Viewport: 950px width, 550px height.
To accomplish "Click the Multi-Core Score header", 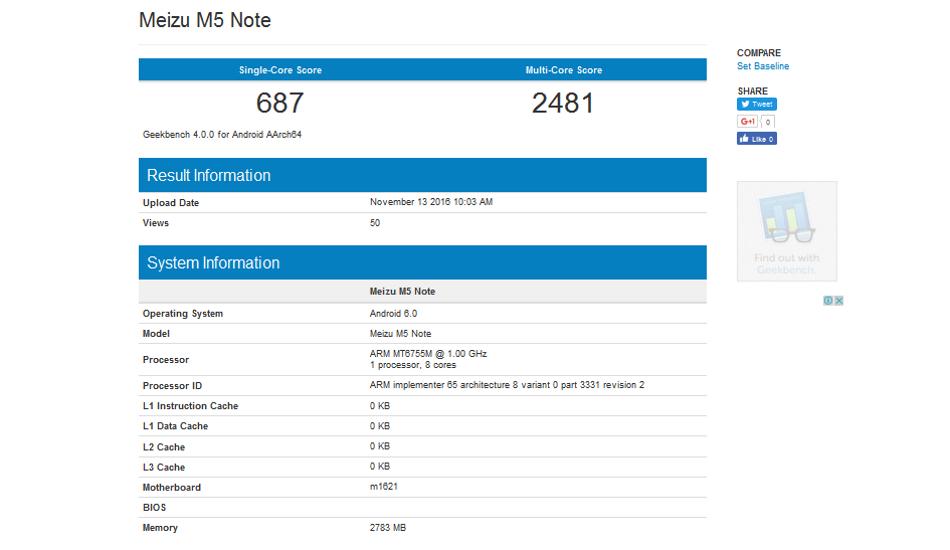I will coord(563,70).
